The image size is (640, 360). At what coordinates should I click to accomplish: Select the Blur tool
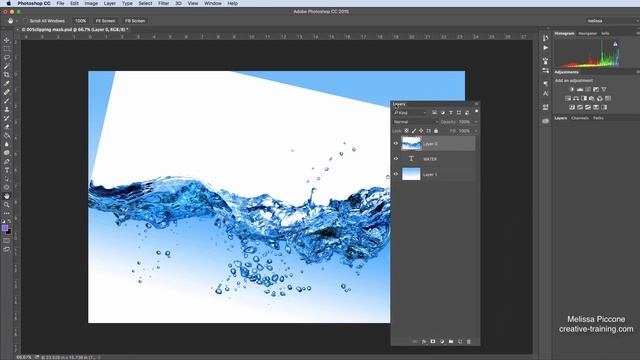(7, 144)
